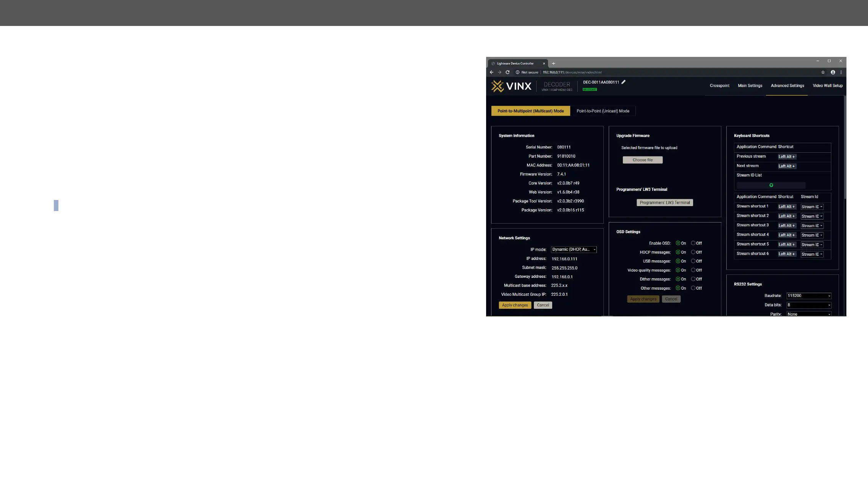Screen dimensions: 868x487
Task: Go back using the browser back arrow
Action: pos(491,72)
